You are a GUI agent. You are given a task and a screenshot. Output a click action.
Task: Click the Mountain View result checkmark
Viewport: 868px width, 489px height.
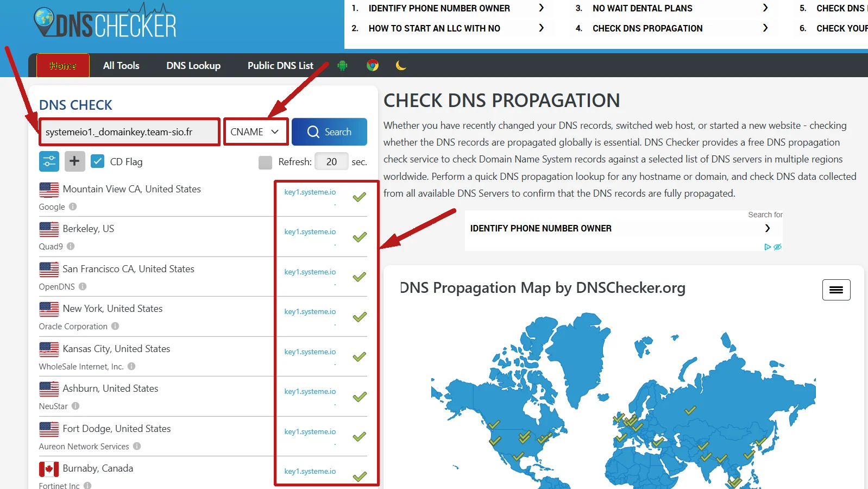[359, 197]
